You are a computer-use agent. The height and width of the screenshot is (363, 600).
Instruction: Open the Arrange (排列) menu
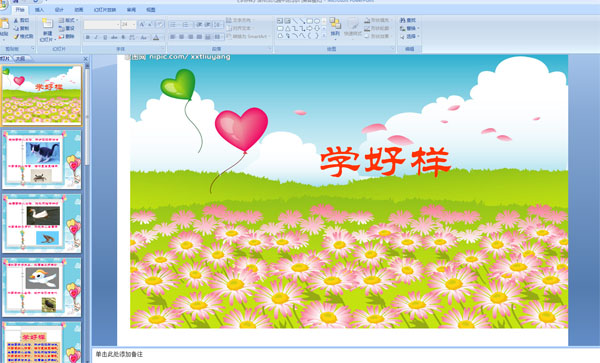[x=335, y=28]
